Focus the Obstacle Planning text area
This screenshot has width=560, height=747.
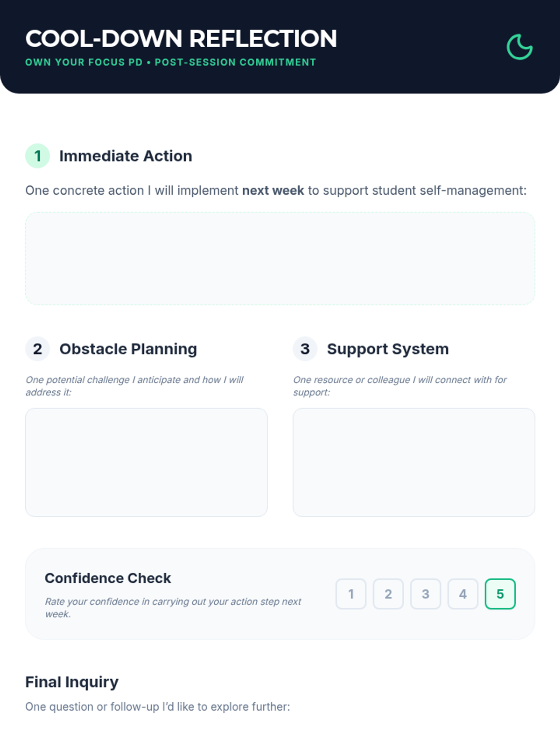tap(146, 462)
